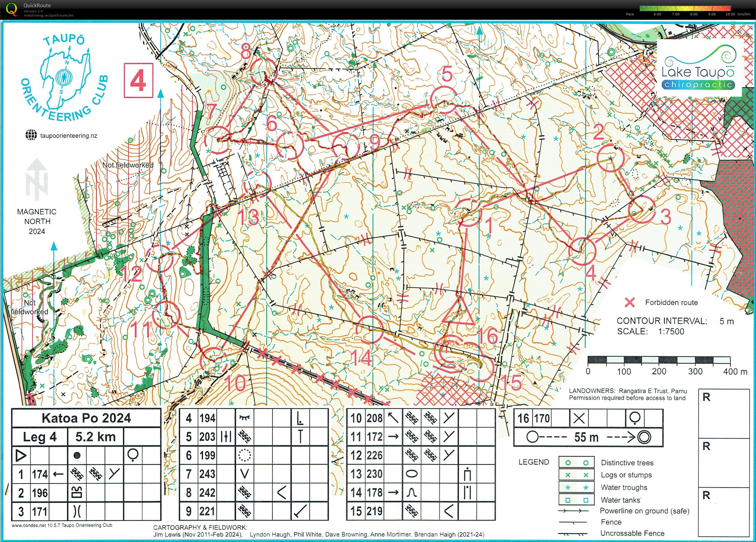The width and height of the screenshot is (756, 542).
Task: Click control circle 13 on the map
Action: click(x=258, y=185)
